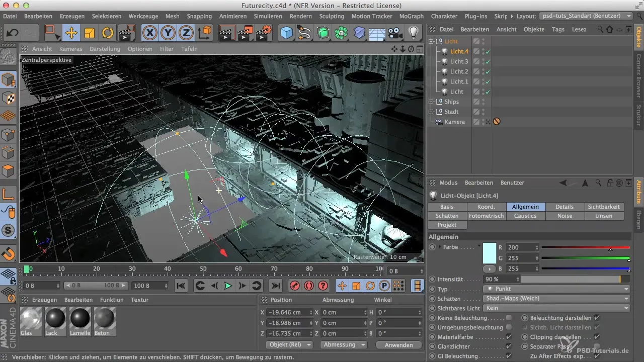Select the Noise tab
Screen dimensions: 644x362
pos(565,216)
